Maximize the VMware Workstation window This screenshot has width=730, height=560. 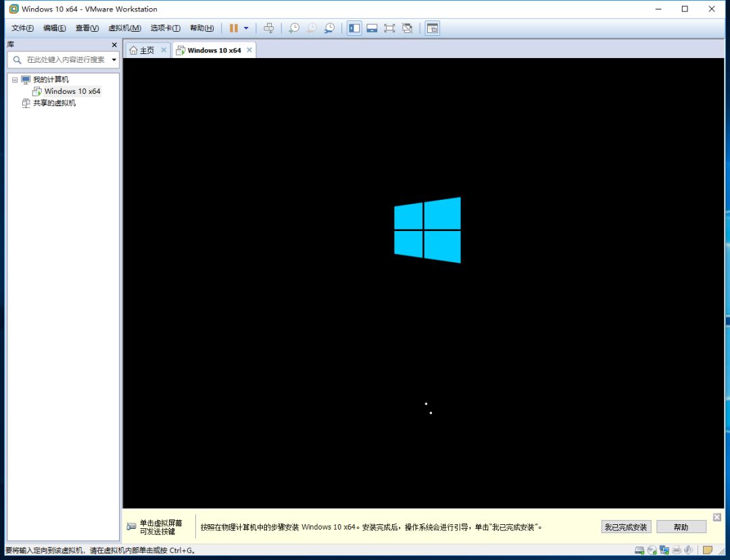click(685, 9)
